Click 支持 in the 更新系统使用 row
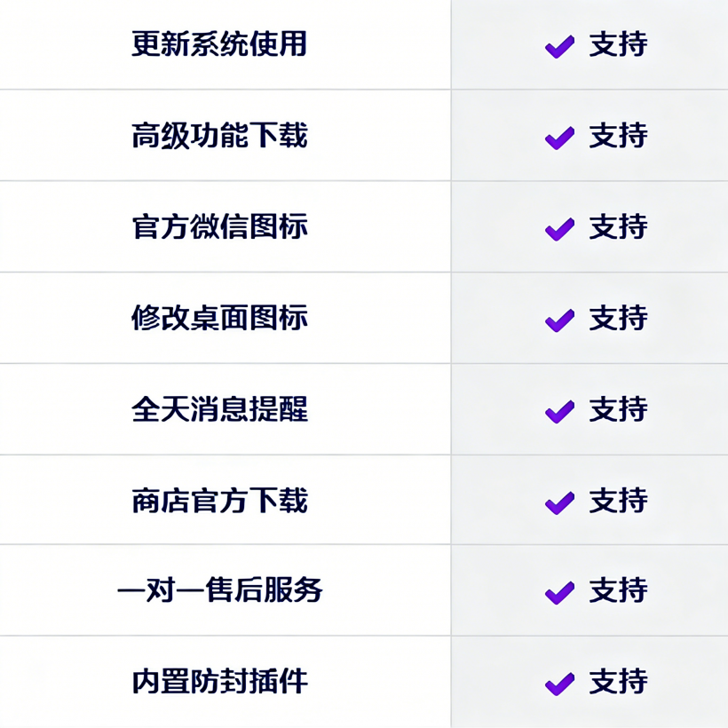This screenshot has width=728, height=728. pos(618,44)
